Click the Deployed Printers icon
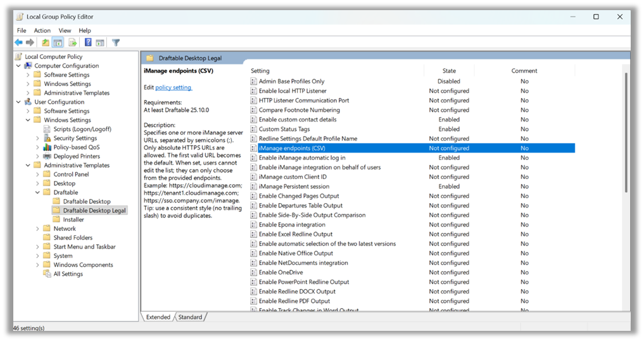This screenshot has height=341, width=644. [47, 156]
